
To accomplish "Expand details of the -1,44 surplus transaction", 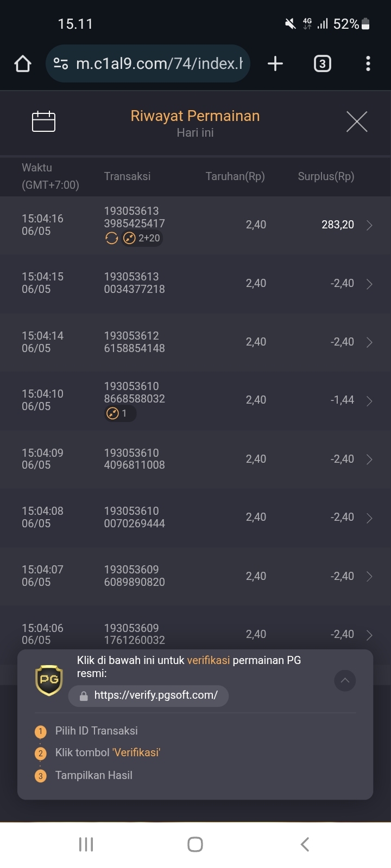I will [369, 401].
